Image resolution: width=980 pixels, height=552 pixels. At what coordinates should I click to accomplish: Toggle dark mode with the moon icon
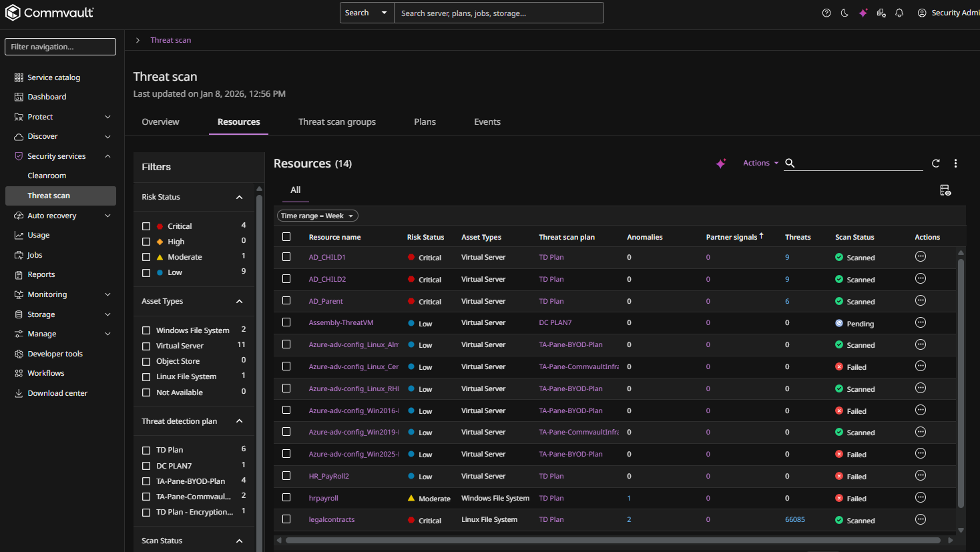pyautogui.click(x=844, y=12)
